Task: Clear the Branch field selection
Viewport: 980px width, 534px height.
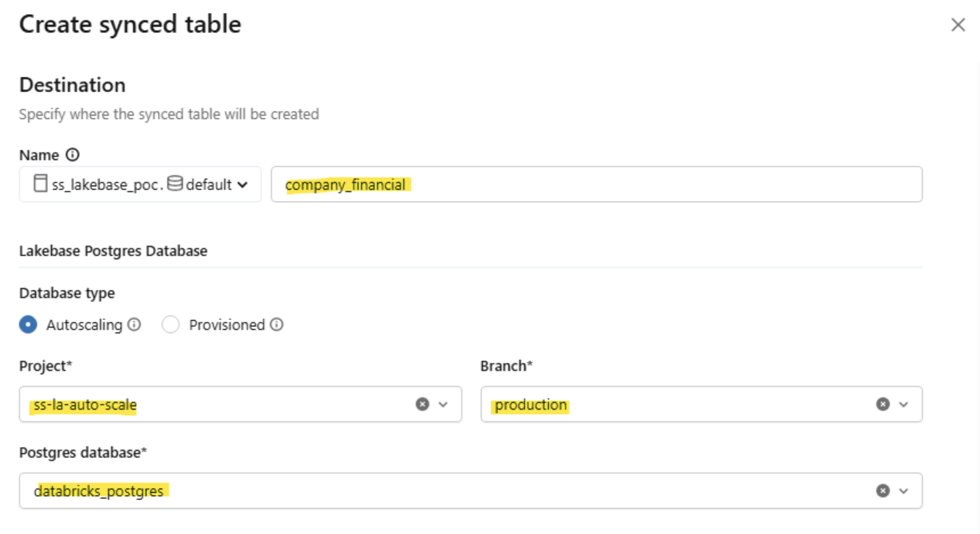Action: tap(883, 404)
